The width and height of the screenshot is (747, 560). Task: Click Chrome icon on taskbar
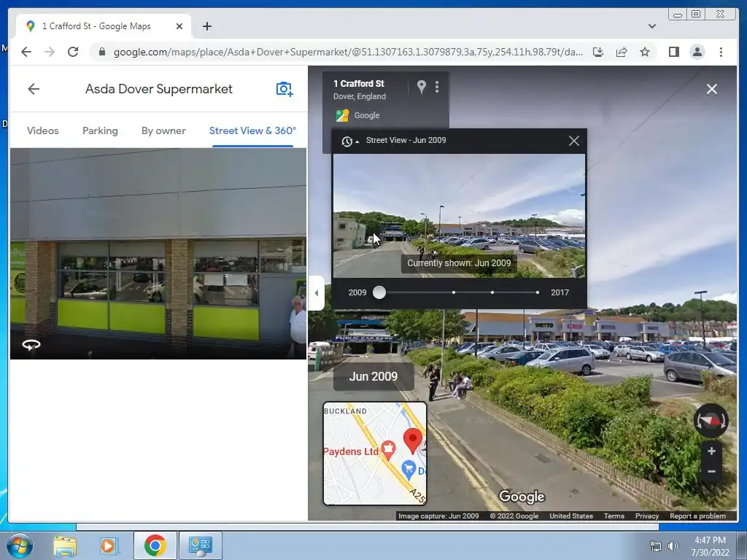click(155, 545)
